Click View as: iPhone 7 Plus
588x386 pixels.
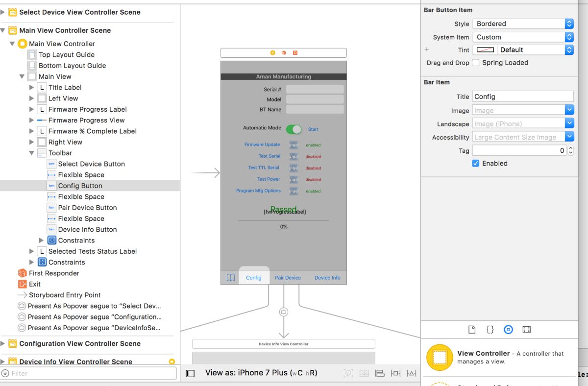261,373
